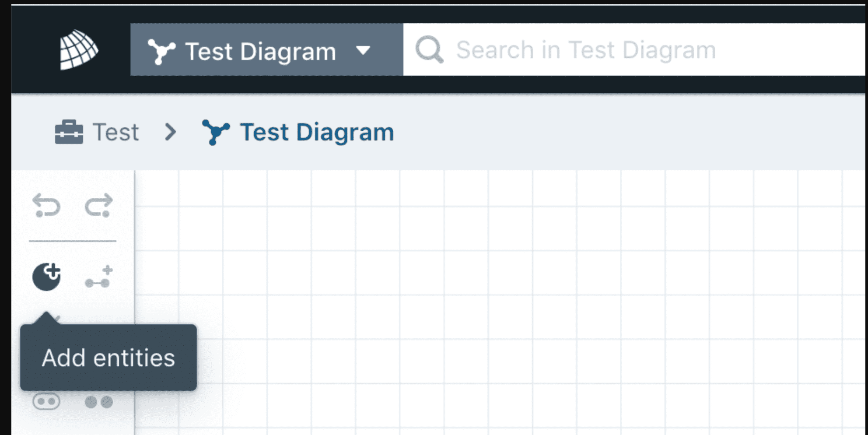Focus the Search in Test Diagram field

(634, 49)
